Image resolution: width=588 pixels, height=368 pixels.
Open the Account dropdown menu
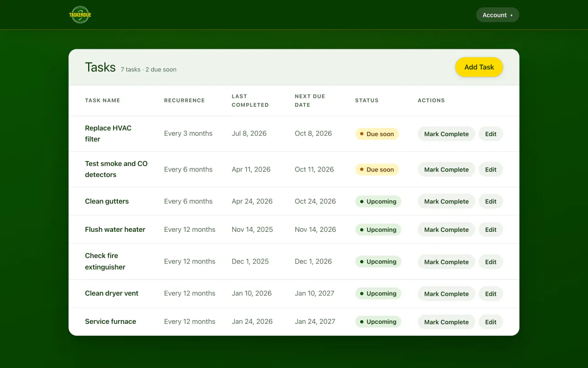[498, 15]
